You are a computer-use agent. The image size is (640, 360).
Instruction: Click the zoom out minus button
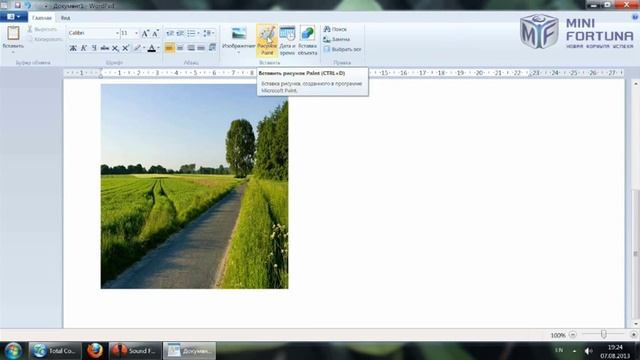click(573, 335)
